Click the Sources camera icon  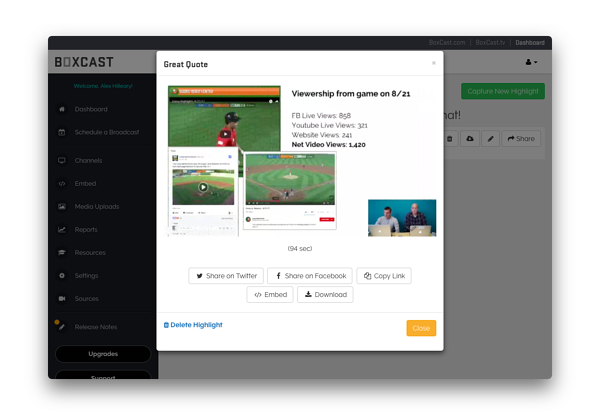click(x=63, y=298)
